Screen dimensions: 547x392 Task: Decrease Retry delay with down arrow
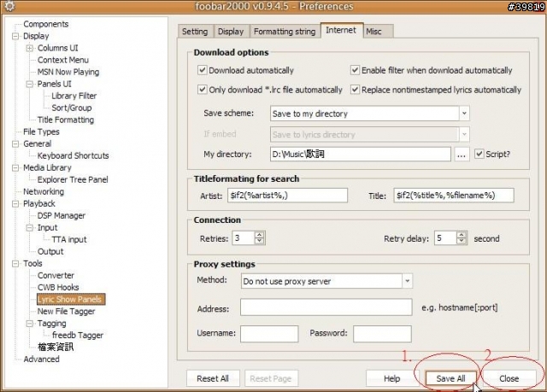(462, 241)
